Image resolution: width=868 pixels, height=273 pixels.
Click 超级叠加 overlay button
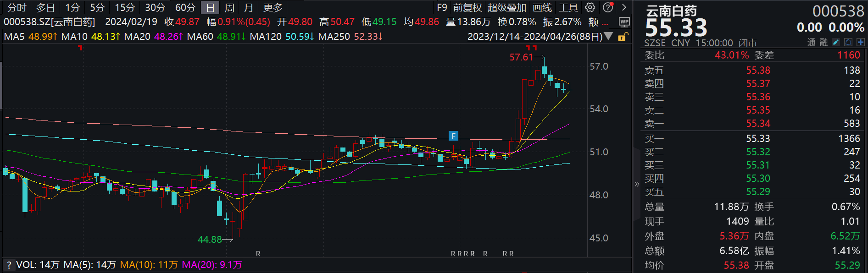(507, 8)
